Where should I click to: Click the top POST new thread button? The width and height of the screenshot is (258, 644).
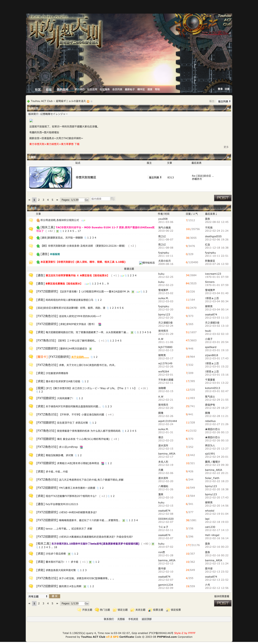coord(223,198)
